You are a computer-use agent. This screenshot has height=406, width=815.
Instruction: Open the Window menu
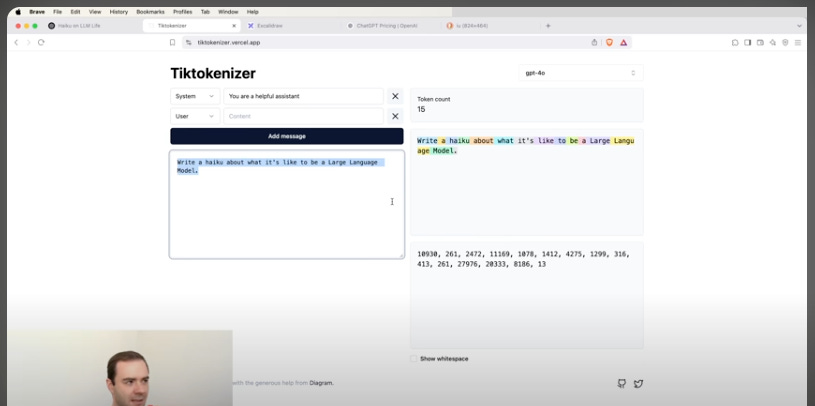pyautogui.click(x=228, y=12)
